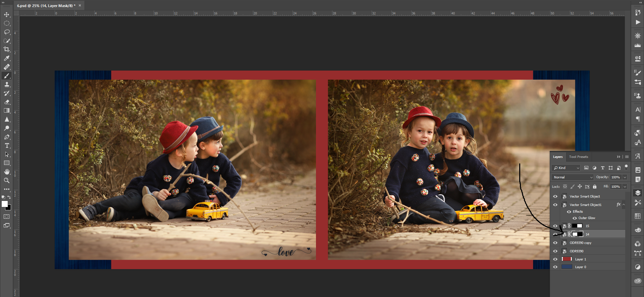Select the Healing Brush tool
Image resolution: width=644 pixels, height=297 pixels.
(x=7, y=67)
